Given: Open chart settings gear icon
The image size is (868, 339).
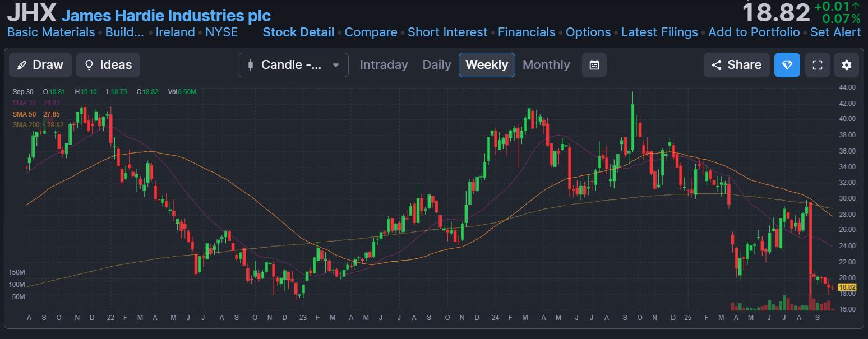Looking at the screenshot, I should [x=846, y=65].
